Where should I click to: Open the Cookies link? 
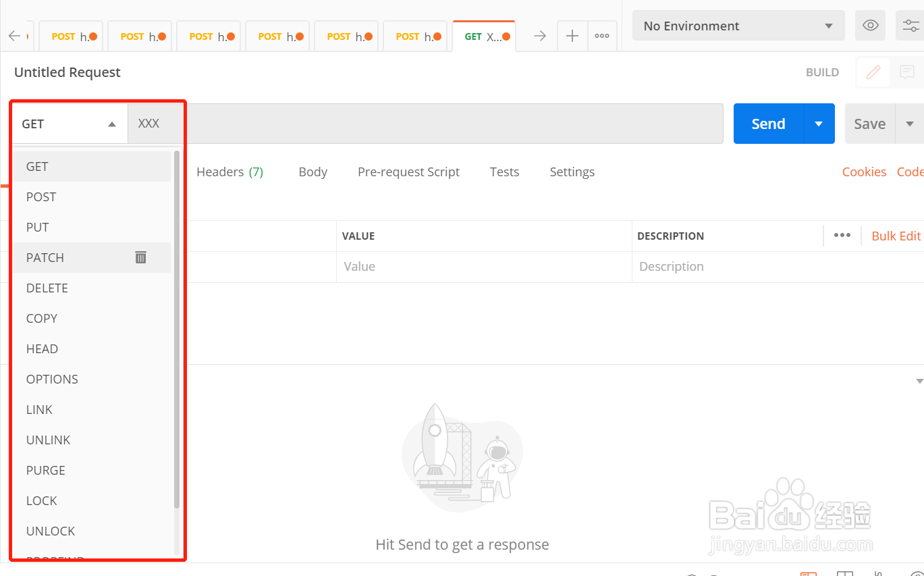(x=864, y=172)
